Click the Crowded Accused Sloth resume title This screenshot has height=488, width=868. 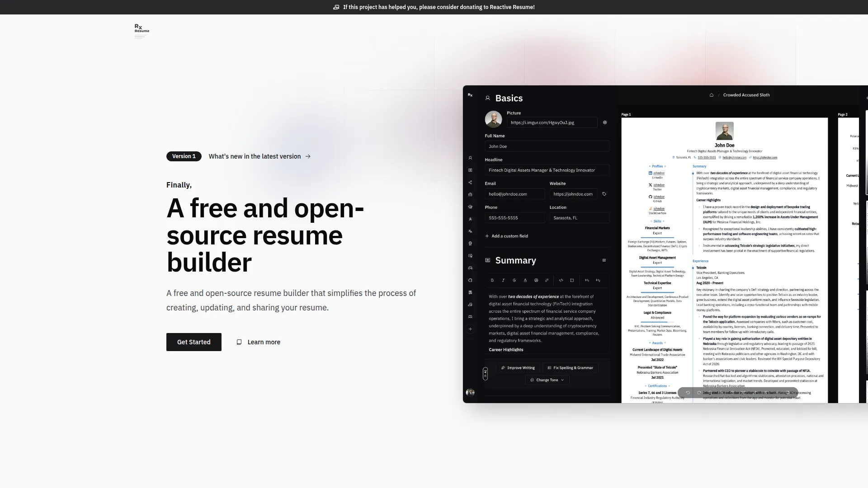pos(746,95)
